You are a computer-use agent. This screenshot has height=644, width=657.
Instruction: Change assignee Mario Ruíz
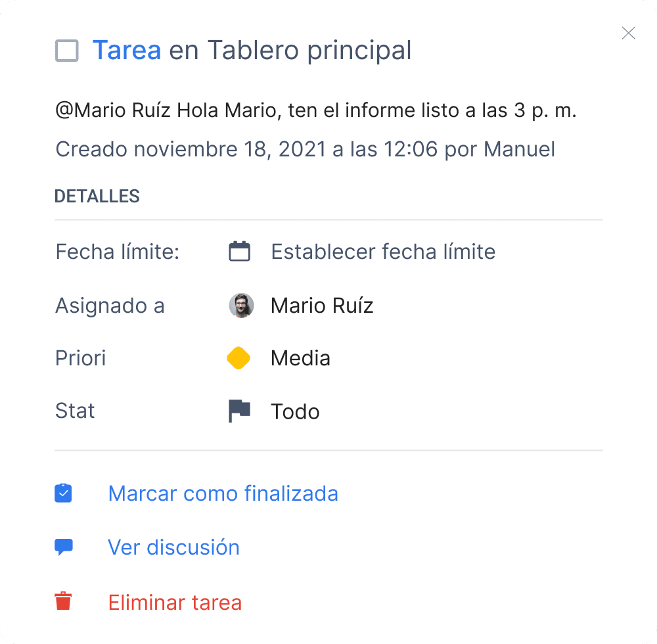(x=322, y=306)
